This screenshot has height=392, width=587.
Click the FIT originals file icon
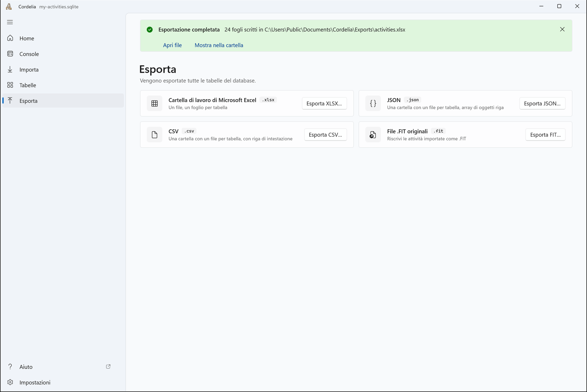coord(373,135)
